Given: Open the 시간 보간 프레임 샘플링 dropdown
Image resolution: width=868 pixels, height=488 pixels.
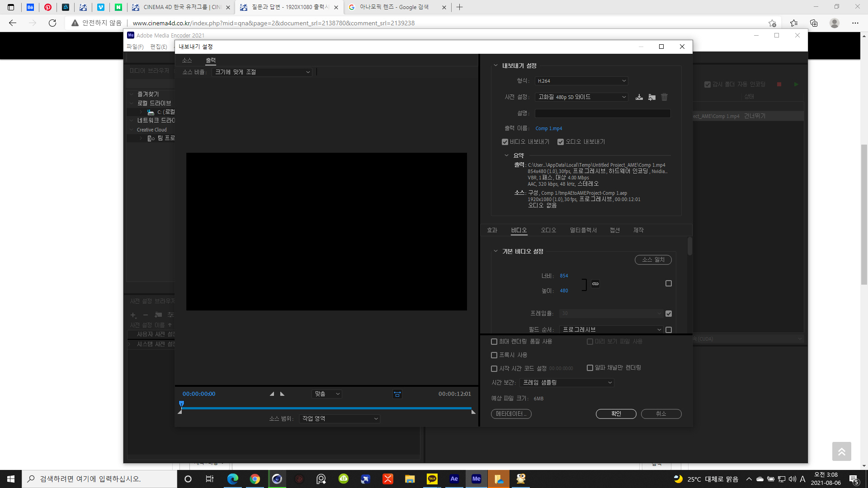Looking at the screenshot, I should click(567, 383).
